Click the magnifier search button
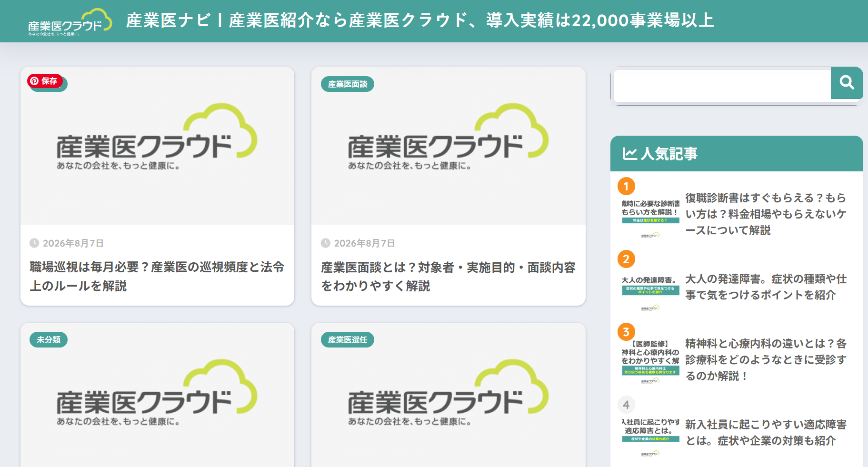 click(x=847, y=83)
